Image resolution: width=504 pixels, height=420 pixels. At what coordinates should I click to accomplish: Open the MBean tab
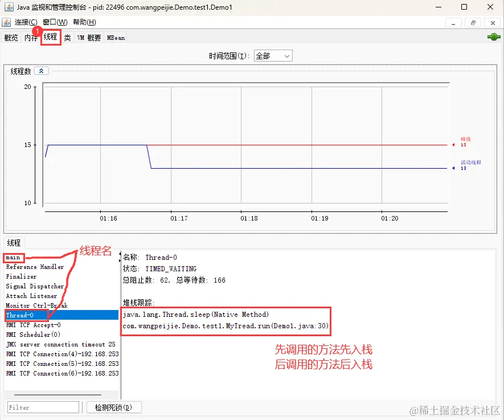116,38
